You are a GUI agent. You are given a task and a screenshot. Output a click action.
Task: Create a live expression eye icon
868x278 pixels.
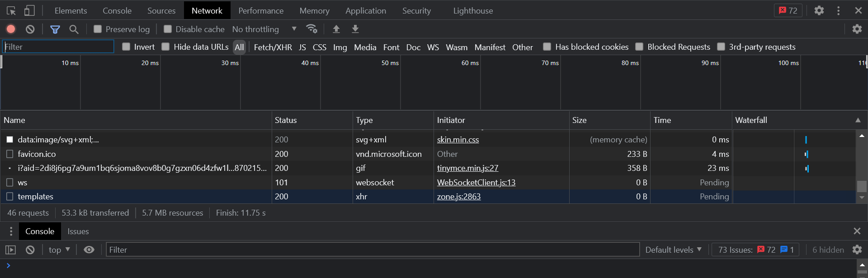89,250
